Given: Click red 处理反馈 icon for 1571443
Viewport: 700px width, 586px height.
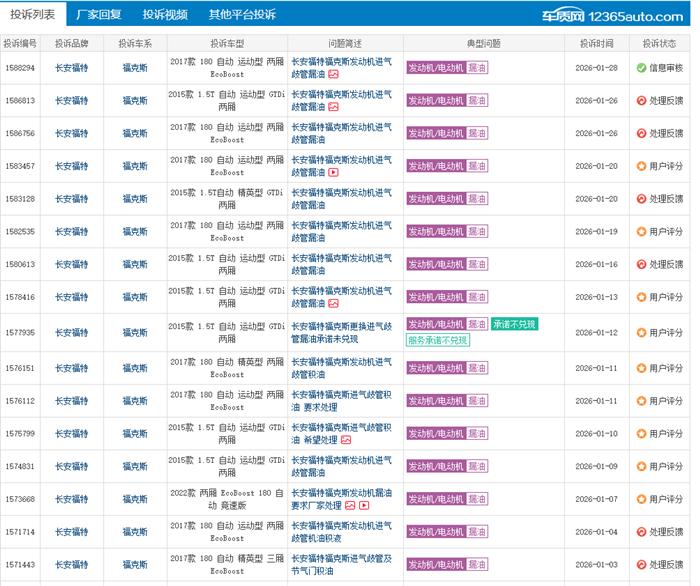Looking at the screenshot, I should tap(641, 565).
